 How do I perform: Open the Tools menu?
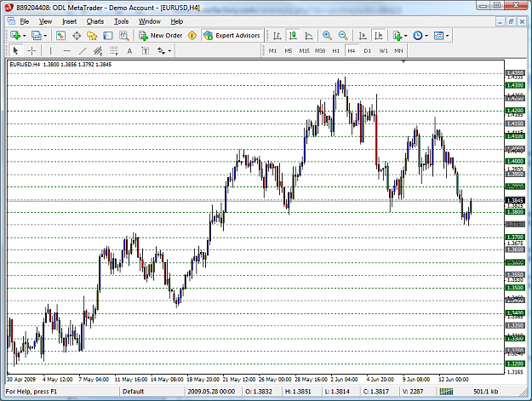pos(121,21)
